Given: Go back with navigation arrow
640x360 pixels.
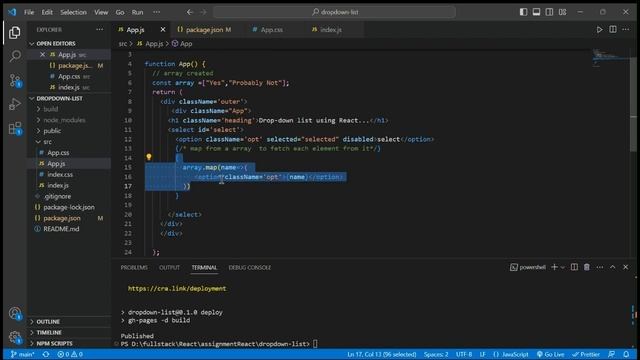Looking at the screenshot, I should coord(190,12).
